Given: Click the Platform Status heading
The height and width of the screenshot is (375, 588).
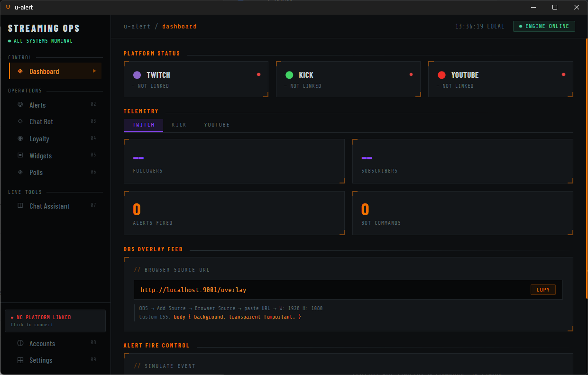Looking at the screenshot, I should click(x=152, y=54).
